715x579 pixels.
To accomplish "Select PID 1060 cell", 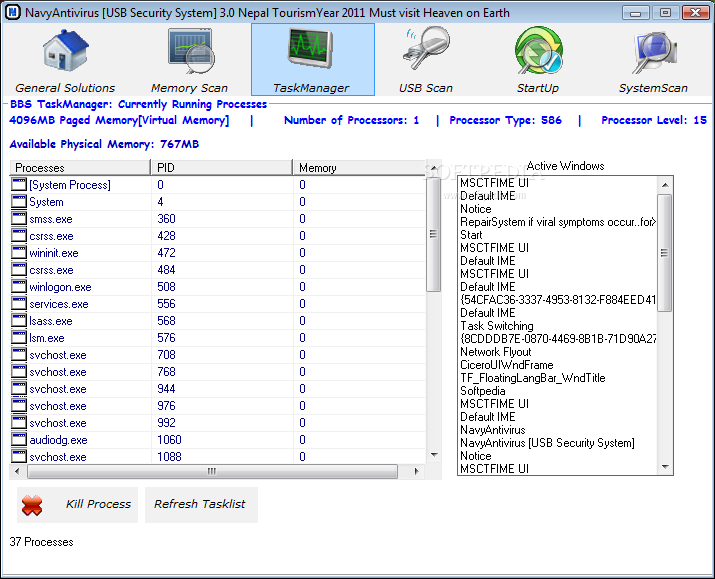I will 169,440.
